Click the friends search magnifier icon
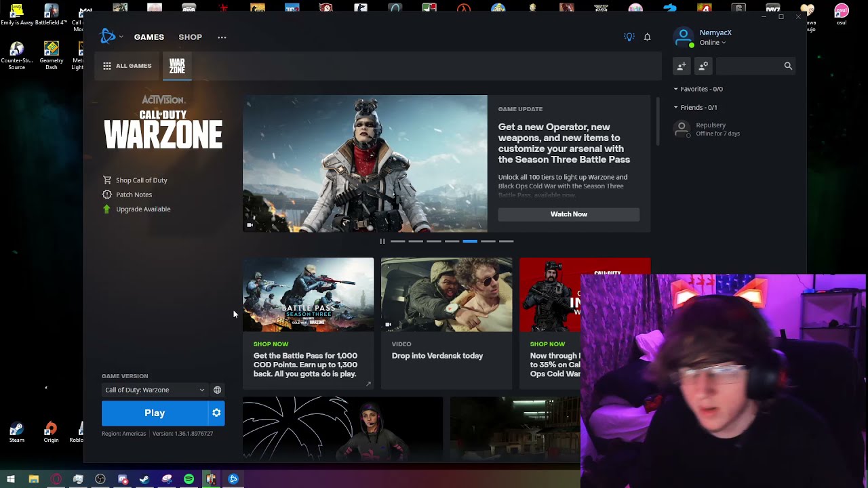The image size is (868, 488). pos(788,66)
